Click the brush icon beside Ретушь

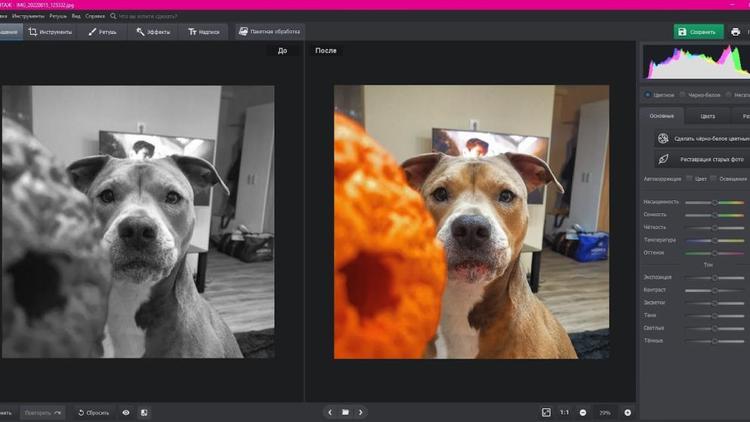coord(92,32)
